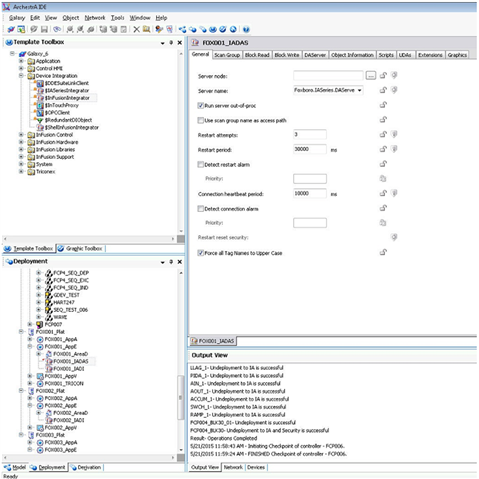
Task: Click the security shield for Restart reset security
Action: 394,237
